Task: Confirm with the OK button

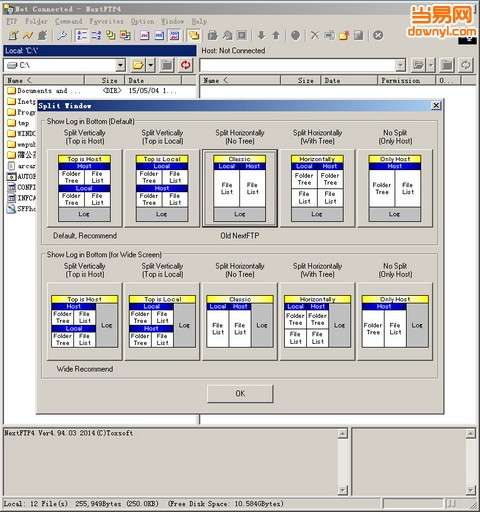Action: (x=240, y=394)
